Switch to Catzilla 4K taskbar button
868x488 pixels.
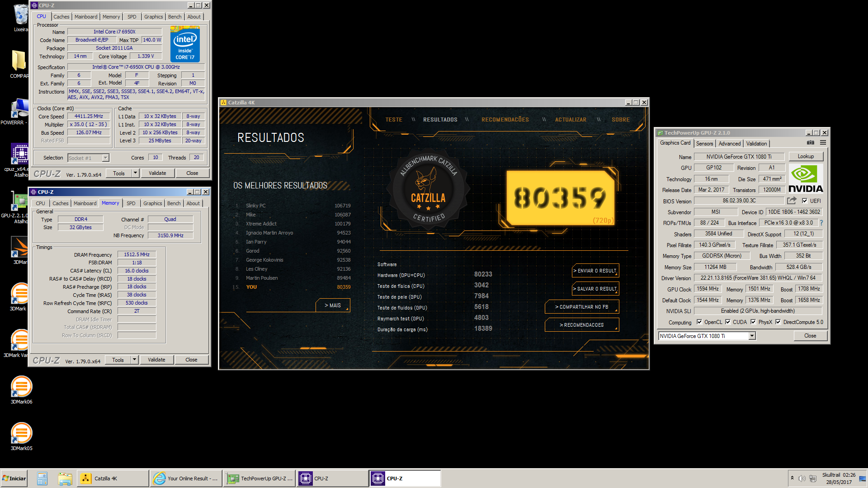click(x=113, y=479)
